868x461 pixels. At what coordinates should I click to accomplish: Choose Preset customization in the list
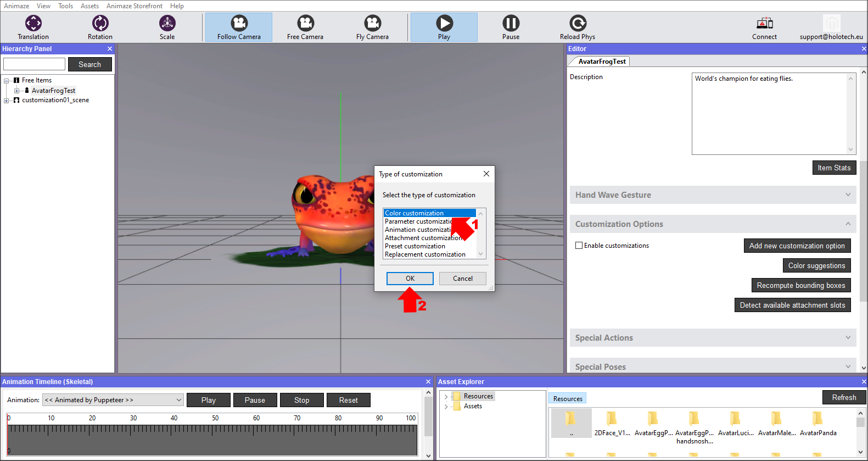coord(415,246)
